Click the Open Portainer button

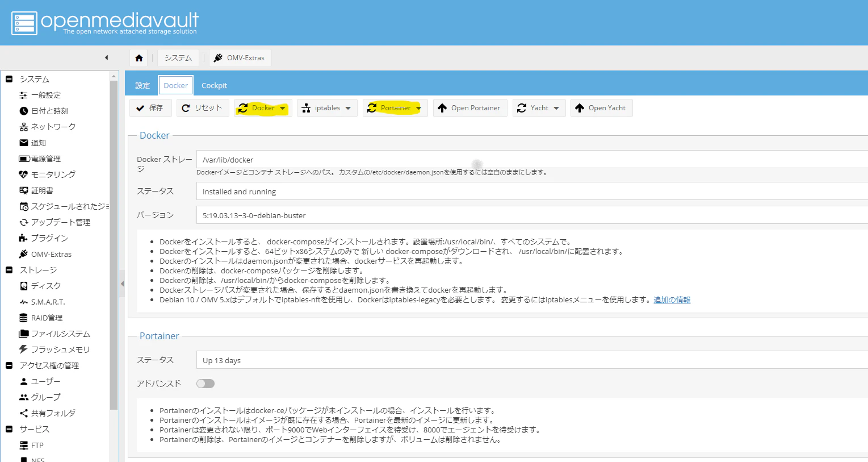pyautogui.click(x=470, y=108)
